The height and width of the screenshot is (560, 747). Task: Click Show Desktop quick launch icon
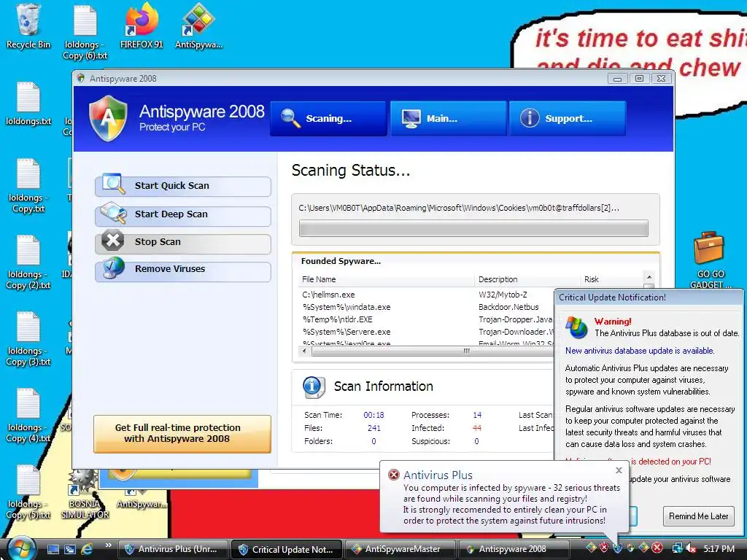pos(53,550)
